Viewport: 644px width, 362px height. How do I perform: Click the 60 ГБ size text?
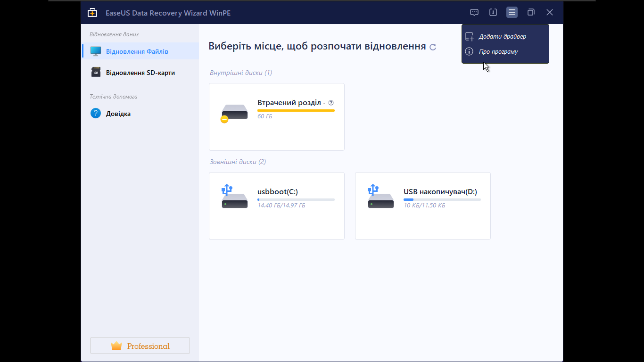click(265, 116)
